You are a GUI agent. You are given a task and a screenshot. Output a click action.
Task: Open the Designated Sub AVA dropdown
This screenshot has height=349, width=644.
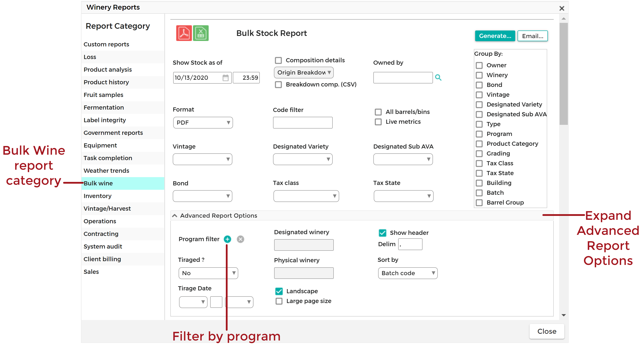[x=403, y=159]
